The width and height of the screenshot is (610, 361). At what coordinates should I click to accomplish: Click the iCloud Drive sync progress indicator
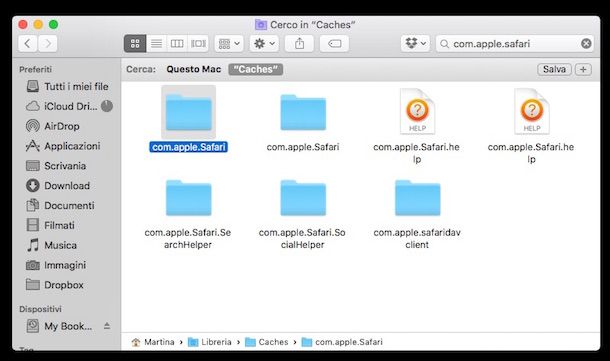(107, 106)
